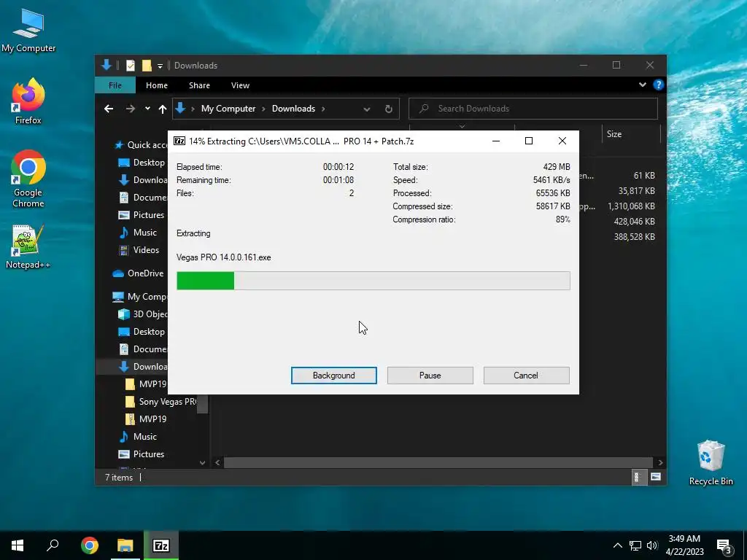Go back in Explorer navigation
This screenshot has width=747, height=560.
[x=109, y=109]
